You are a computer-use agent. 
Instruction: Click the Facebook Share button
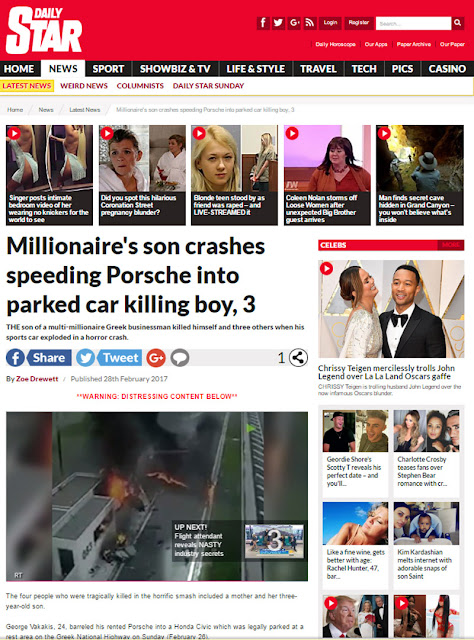39,358
